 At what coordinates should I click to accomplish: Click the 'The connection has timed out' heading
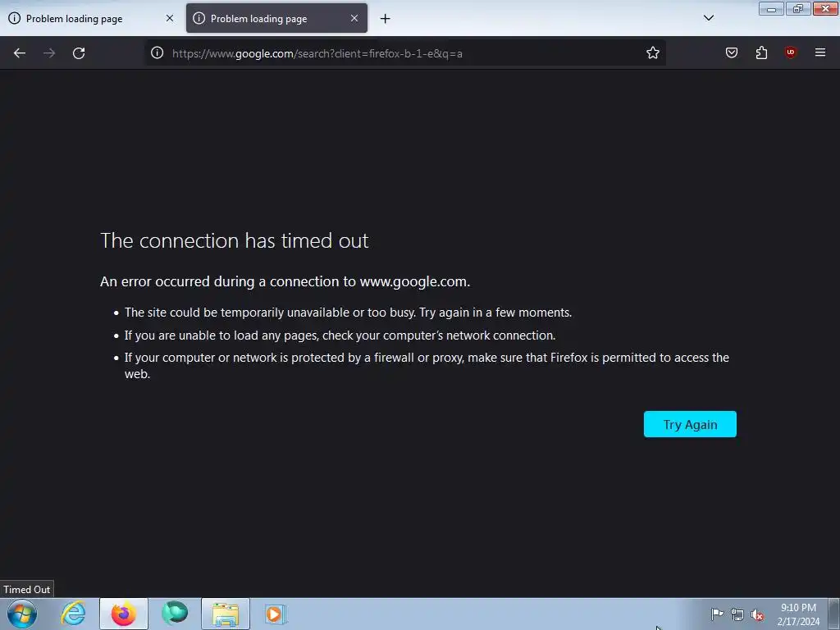234,240
